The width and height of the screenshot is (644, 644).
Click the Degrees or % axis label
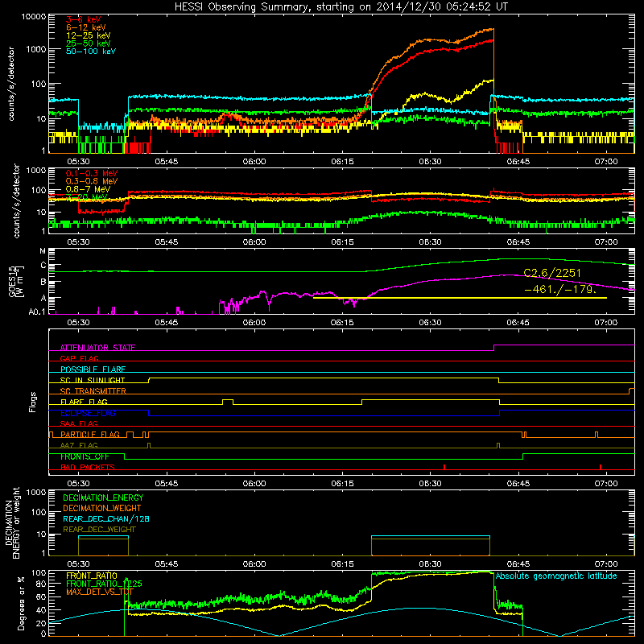pyautogui.click(x=21, y=604)
